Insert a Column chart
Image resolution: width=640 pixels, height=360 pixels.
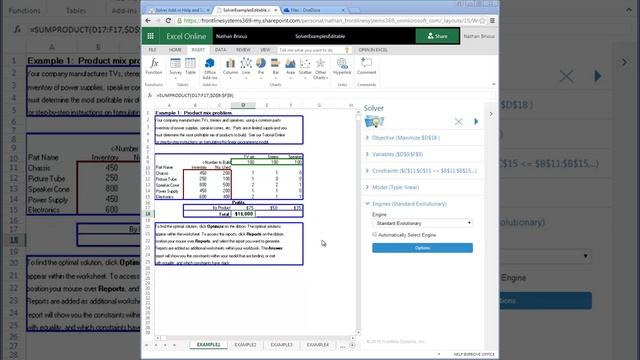pos(230,67)
